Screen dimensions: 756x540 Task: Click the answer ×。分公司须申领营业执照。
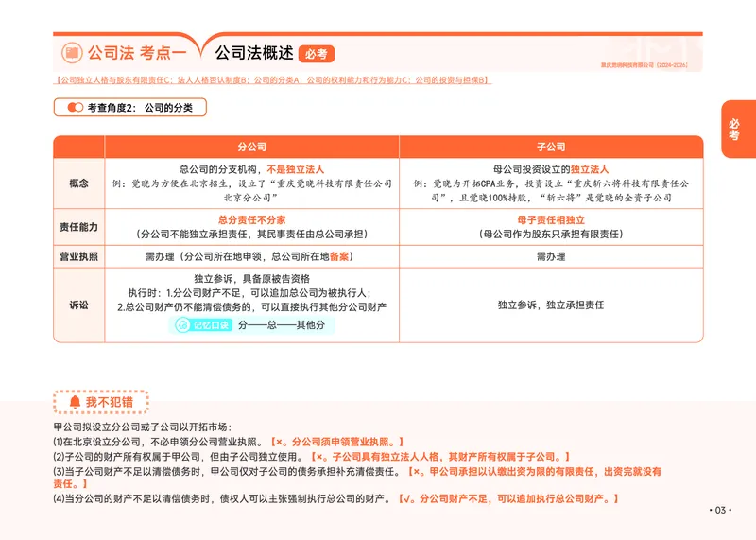click(336, 442)
